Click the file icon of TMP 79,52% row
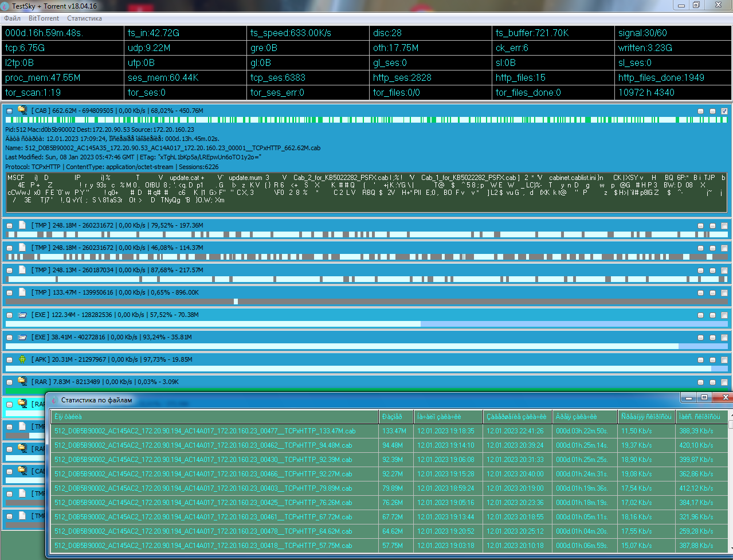Image resolution: width=733 pixels, height=560 pixels. click(22, 225)
